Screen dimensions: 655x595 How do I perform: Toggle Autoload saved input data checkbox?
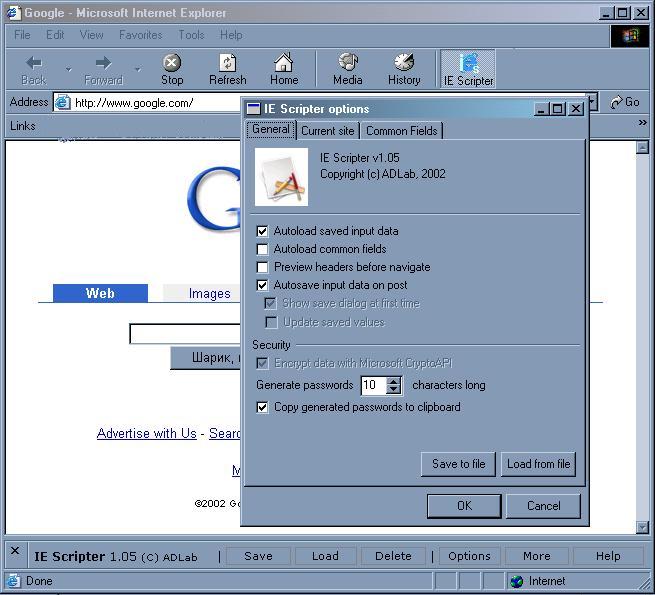pyautogui.click(x=262, y=231)
